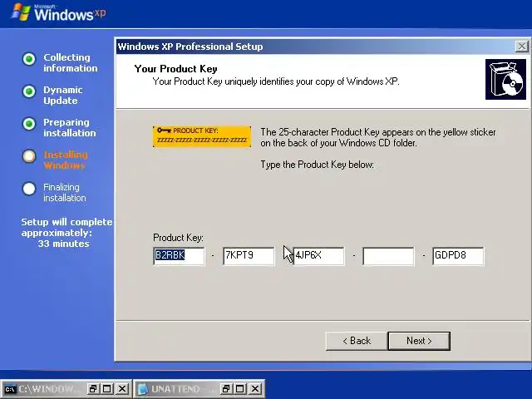The height and width of the screenshot is (399, 532).
Task: Click the Installing Windows step indicator
Action: click(x=29, y=156)
